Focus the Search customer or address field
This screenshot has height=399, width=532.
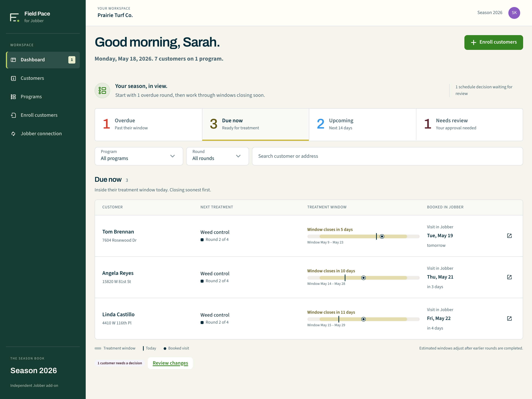tap(387, 156)
